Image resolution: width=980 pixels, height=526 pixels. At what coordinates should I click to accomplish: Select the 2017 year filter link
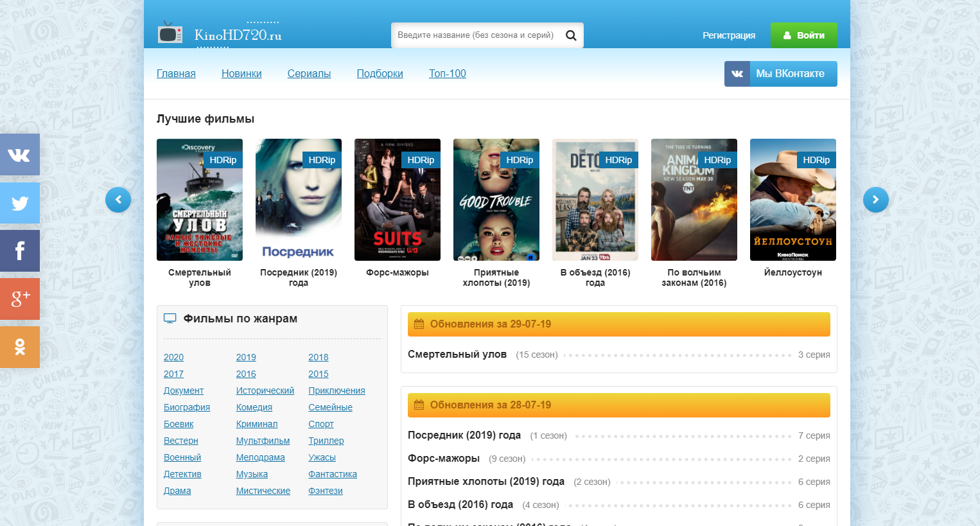pyautogui.click(x=173, y=374)
